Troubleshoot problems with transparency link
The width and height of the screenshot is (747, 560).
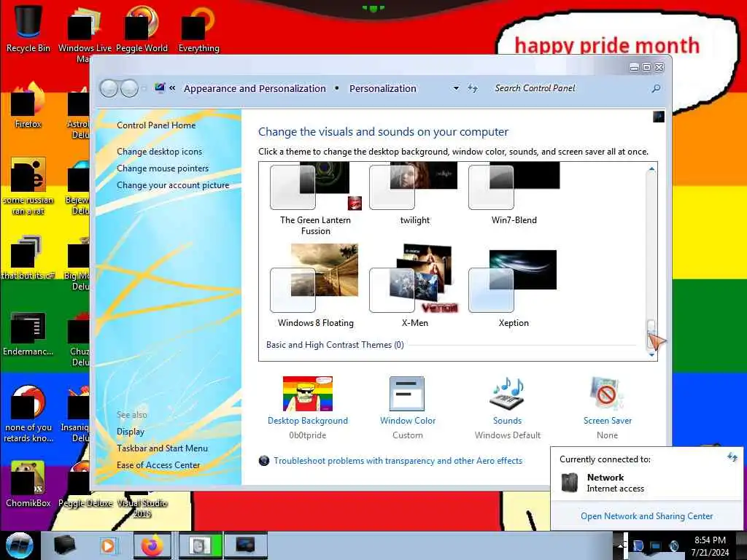tap(398, 461)
